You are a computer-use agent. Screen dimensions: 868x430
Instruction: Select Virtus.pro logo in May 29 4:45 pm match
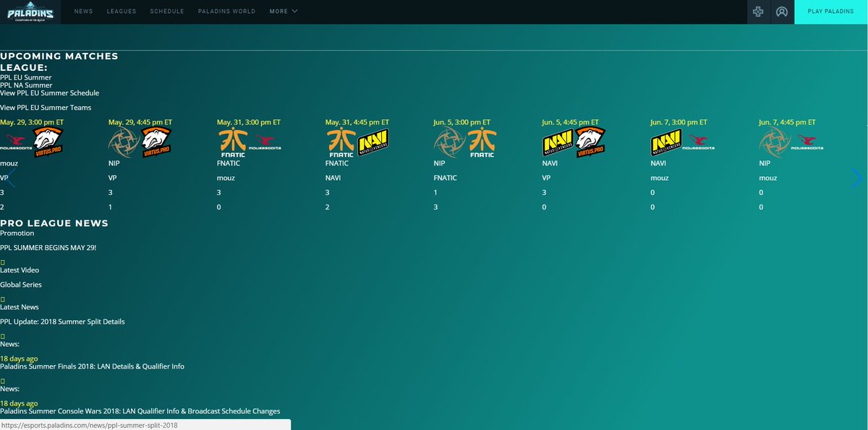(x=157, y=142)
